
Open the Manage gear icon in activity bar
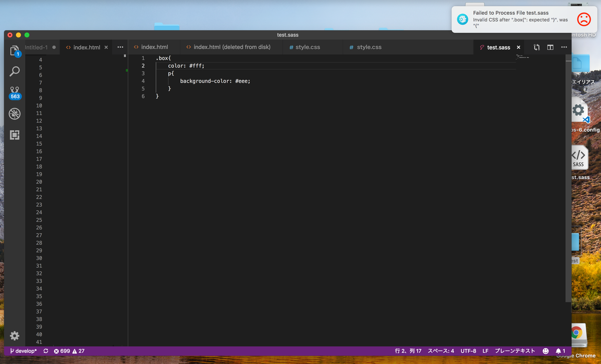coord(15,335)
